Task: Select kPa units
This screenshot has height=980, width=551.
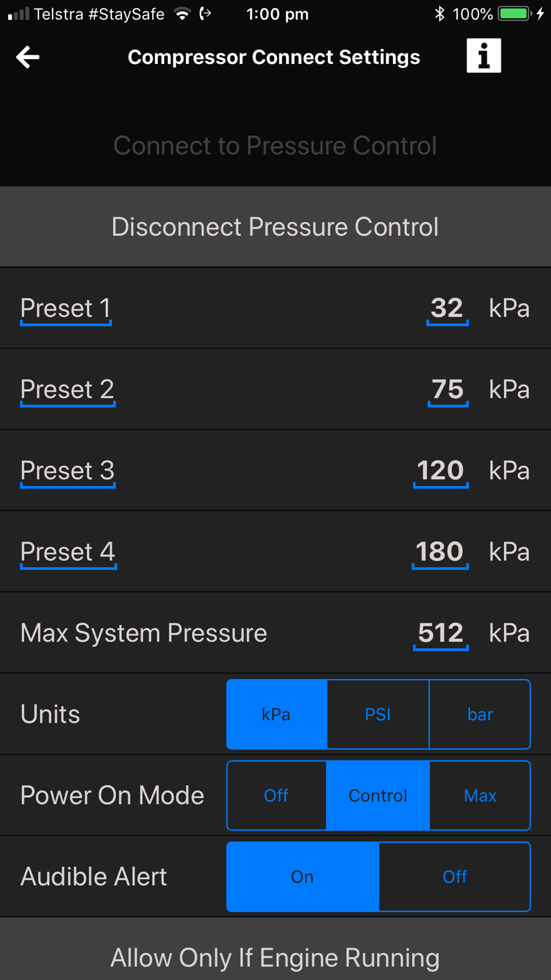Action: 277,714
